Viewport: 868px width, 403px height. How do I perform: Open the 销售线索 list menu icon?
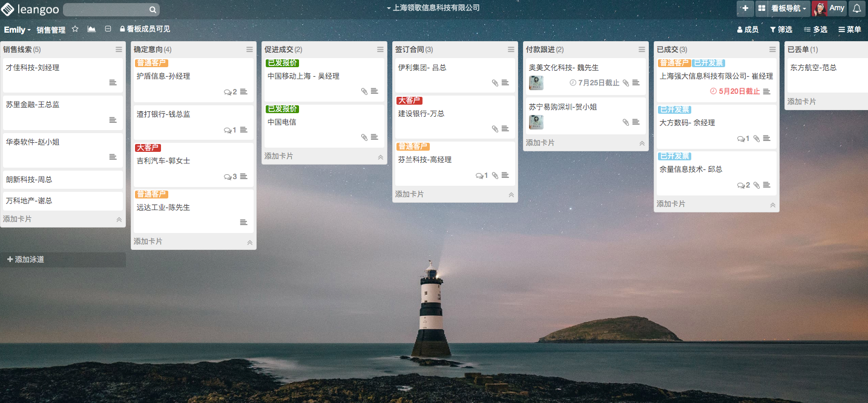(x=119, y=50)
